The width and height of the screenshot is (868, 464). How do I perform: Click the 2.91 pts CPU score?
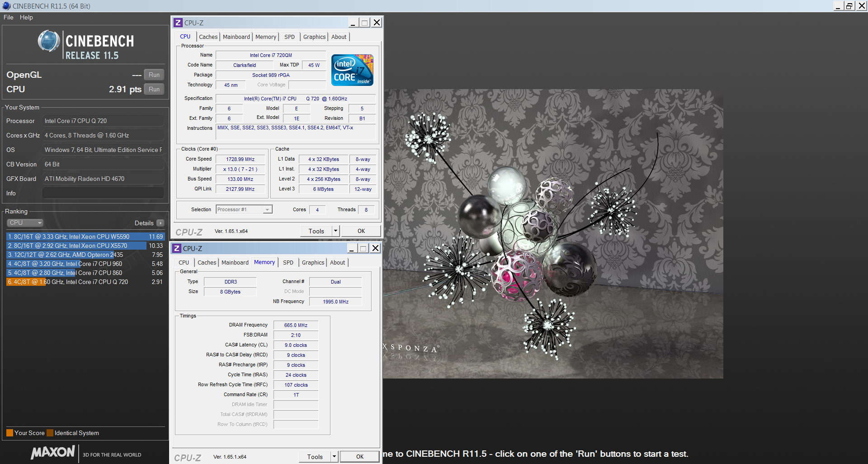125,89
